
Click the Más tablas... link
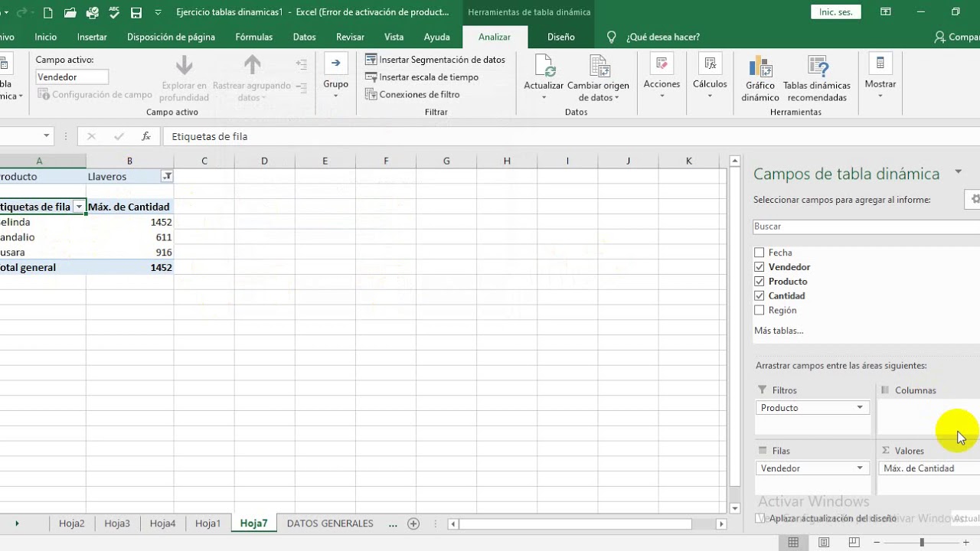click(779, 331)
